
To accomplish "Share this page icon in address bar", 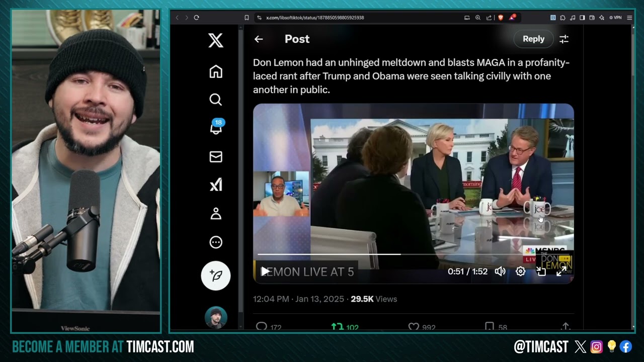I will 489,18.
